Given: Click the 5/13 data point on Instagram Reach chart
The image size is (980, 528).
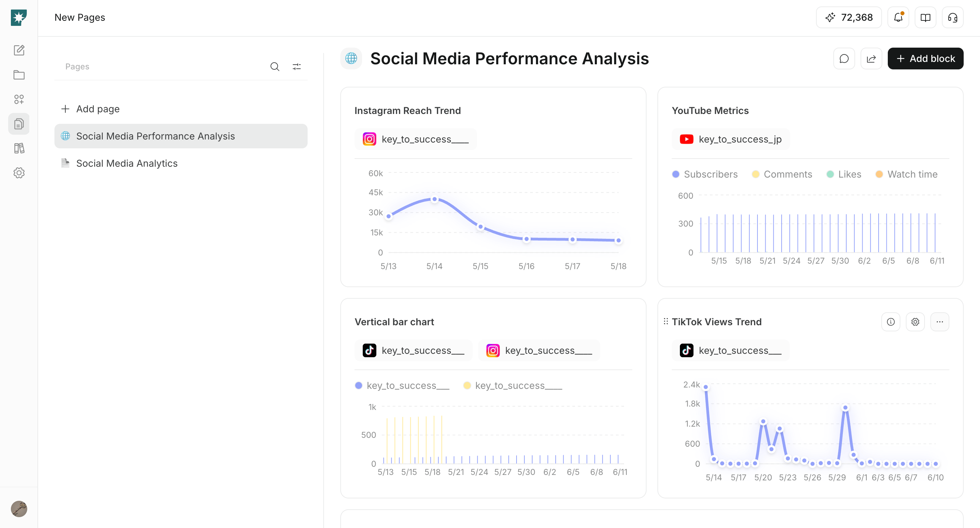Looking at the screenshot, I should pyautogui.click(x=389, y=216).
